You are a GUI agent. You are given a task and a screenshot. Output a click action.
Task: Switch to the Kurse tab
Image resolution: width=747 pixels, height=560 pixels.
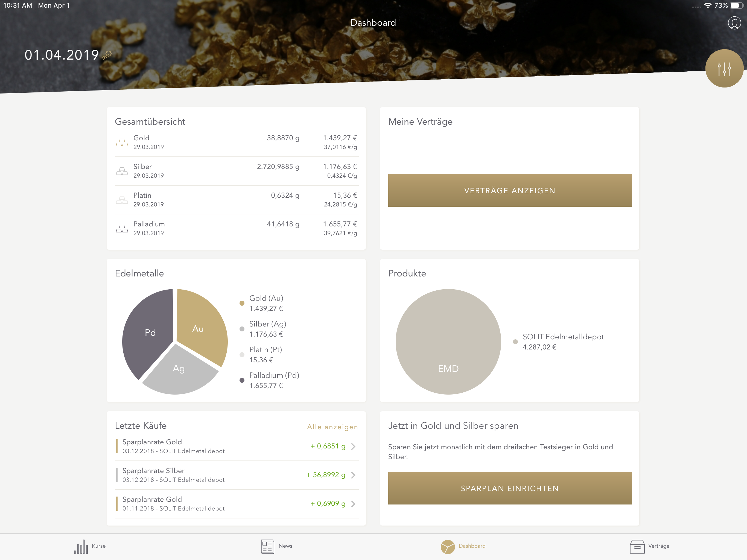99,546
